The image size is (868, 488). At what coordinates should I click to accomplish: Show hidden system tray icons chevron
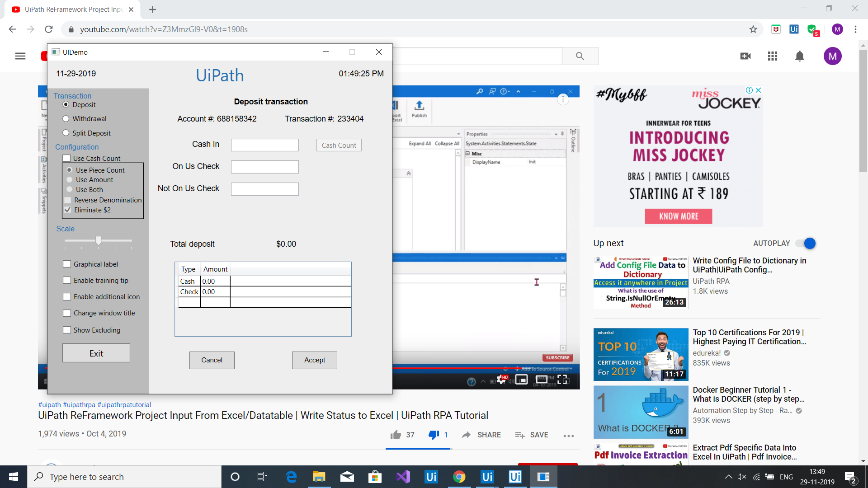(x=728, y=477)
